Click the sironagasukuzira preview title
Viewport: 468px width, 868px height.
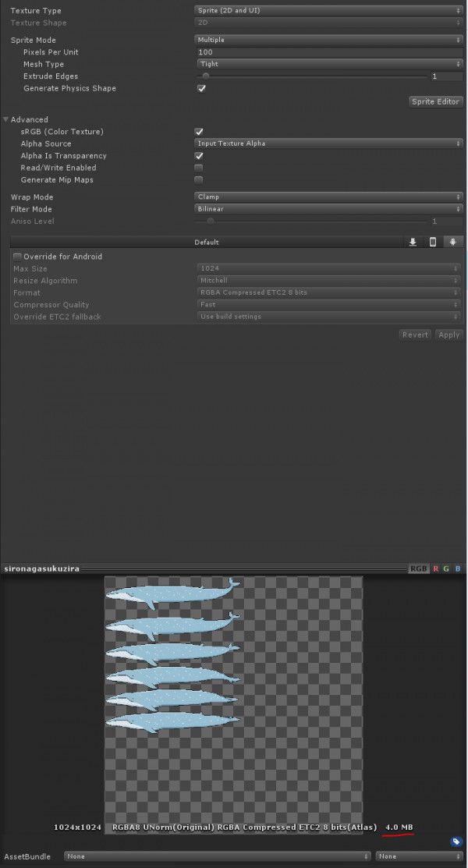click(41, 569)
